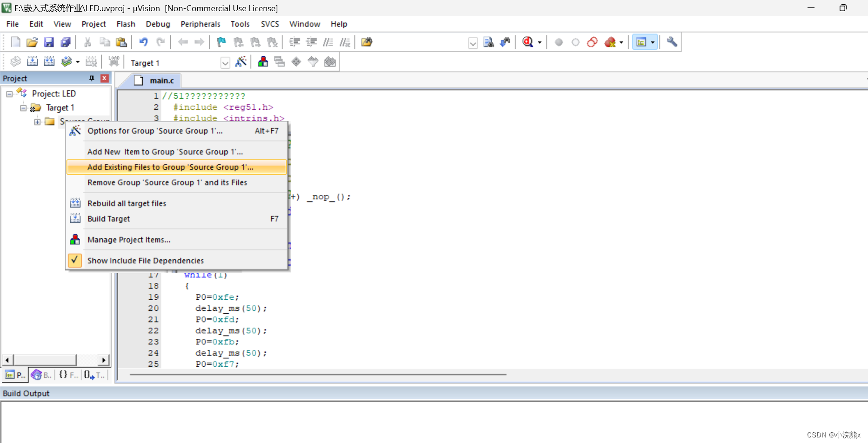Screen dimensions: 868x443
Task: Click the Build target toolbar icon
Action: (x=32, y=62)
